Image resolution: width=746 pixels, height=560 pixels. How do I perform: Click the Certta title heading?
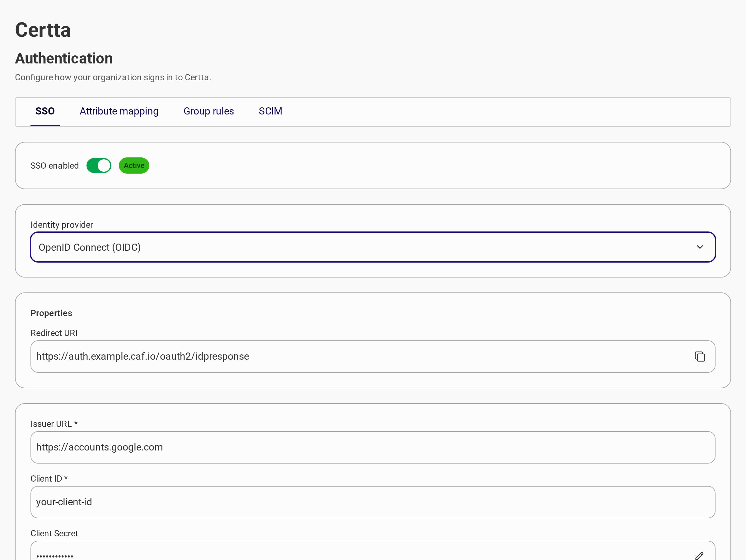point(43,30)
